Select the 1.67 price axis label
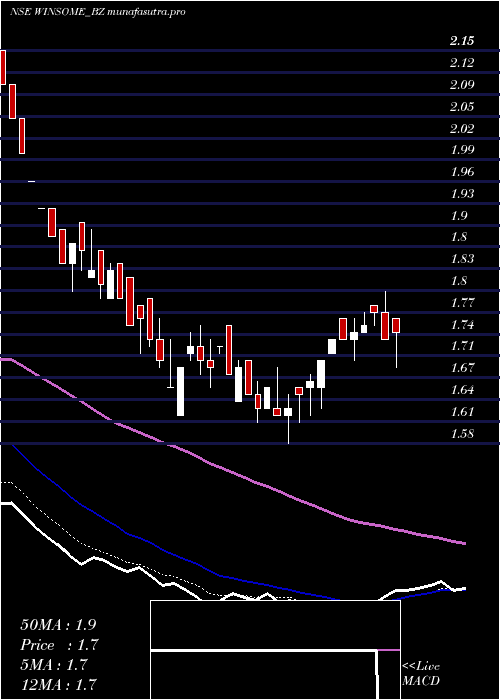 pyautogui.click(x=462, y=368)
